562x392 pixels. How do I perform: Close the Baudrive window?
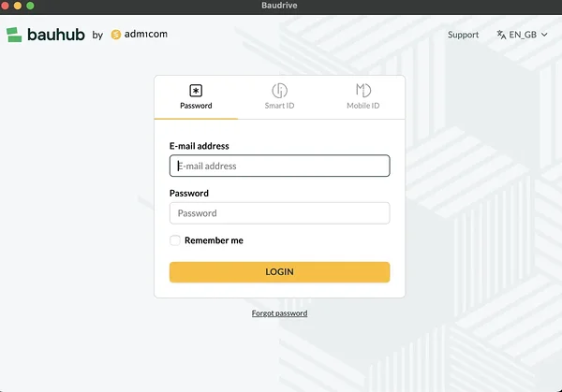coord(7,6)
